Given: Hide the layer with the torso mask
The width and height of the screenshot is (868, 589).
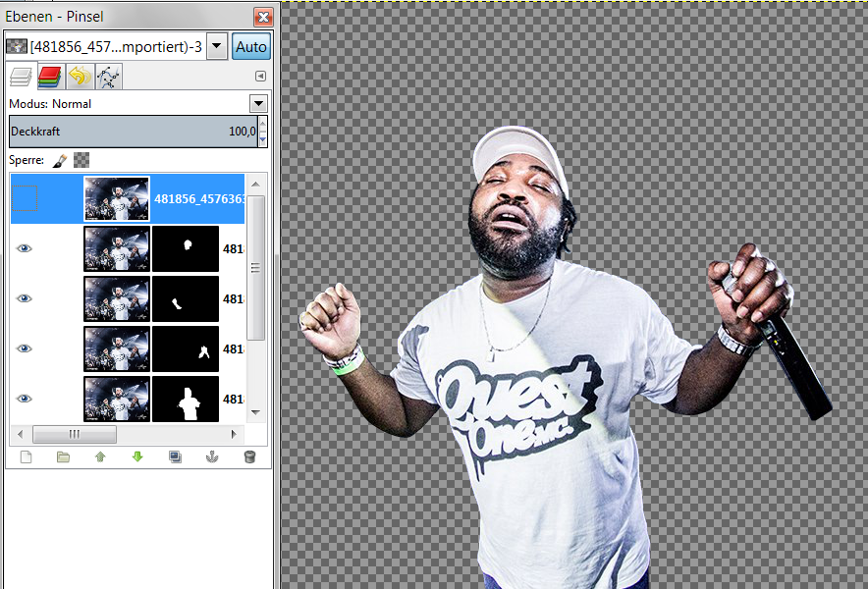Looking at the screenshot, I should (25, 399).
